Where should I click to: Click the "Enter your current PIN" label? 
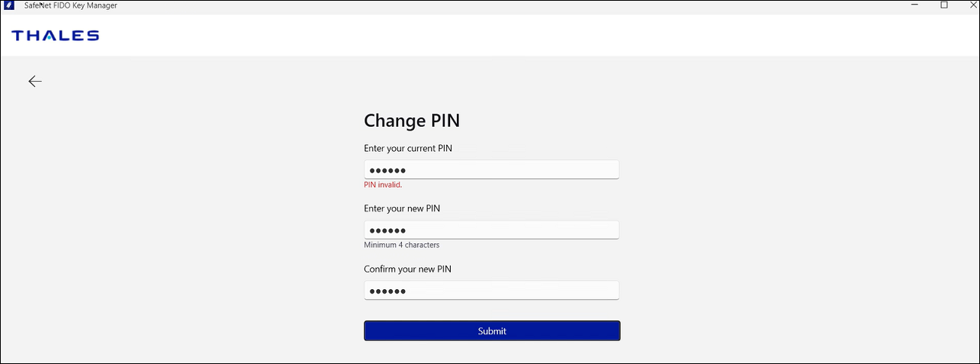pos(408,148)
